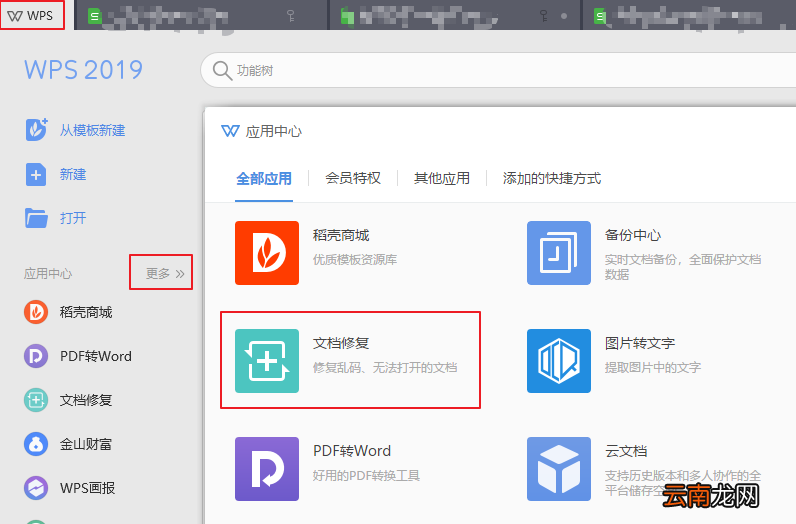Open the 备份中心 app tile

coord(645,253)
